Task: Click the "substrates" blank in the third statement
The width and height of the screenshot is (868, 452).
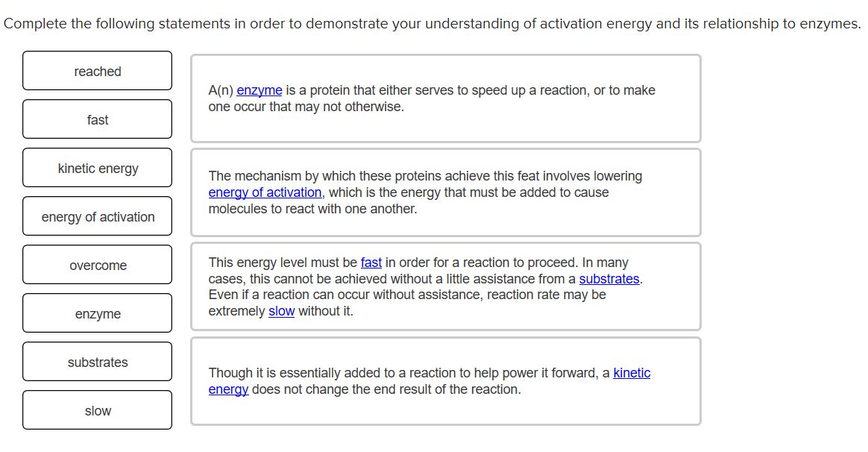Action: pos(610,278)
